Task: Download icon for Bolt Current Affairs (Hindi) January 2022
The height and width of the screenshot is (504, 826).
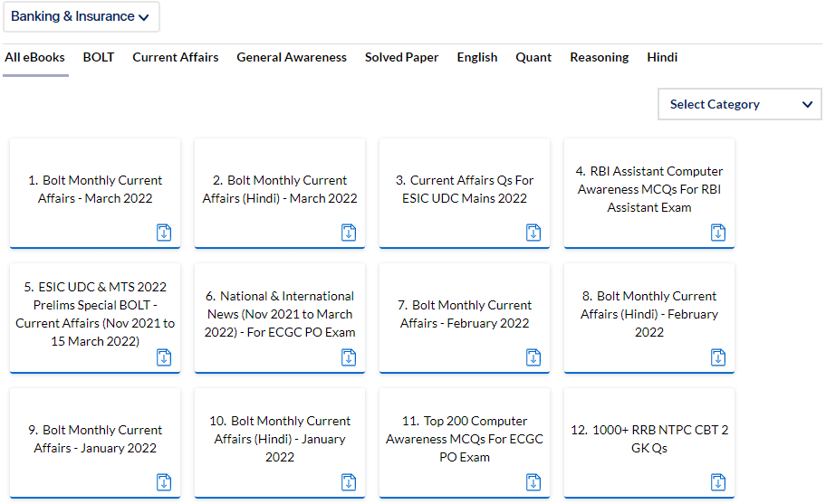Action: (x=349, y=482)
